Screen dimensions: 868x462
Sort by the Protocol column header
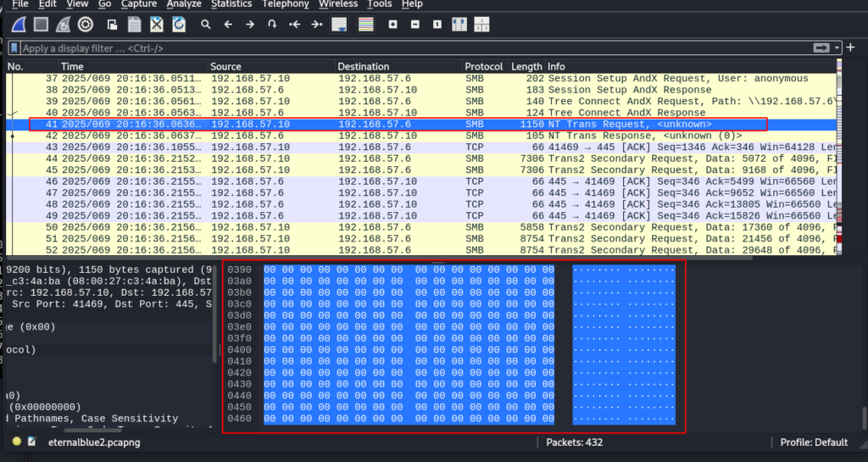pyautogui.click(x=486, y=66)
